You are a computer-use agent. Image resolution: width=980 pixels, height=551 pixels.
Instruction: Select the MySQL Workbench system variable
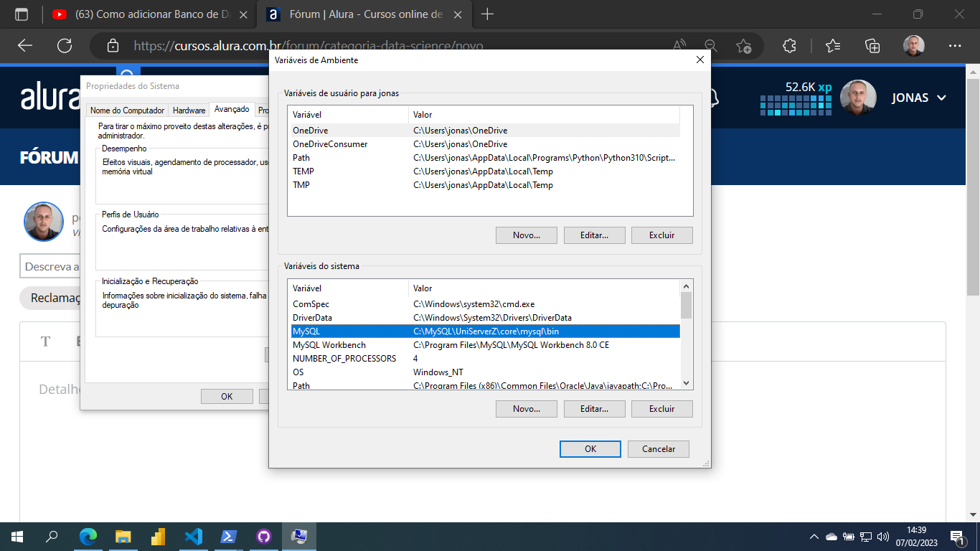click(484, 345)
